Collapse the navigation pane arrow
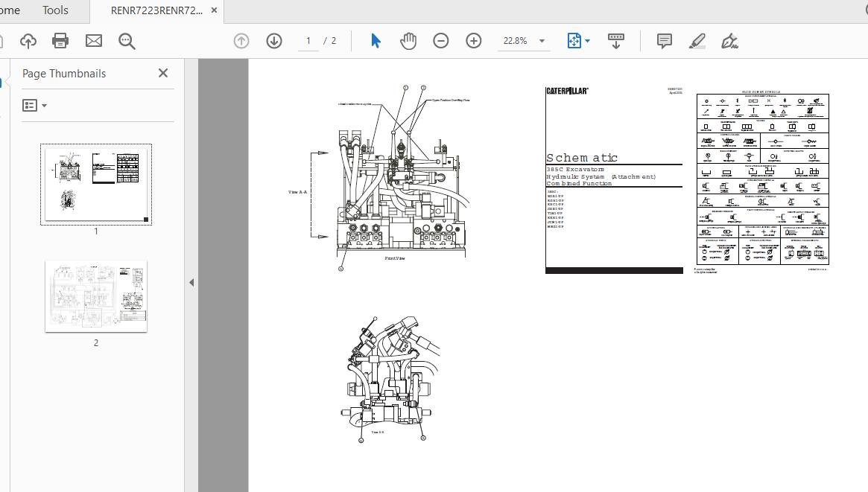Viewport: 868px width, 492px height. [x=191, y=283]
